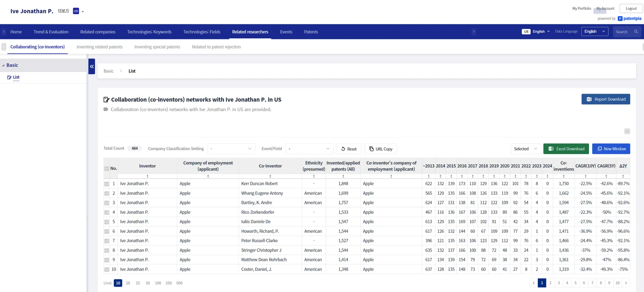Click the URL Copy button
The height and width of the screenshot is (292, 644).
pos(381,149)
